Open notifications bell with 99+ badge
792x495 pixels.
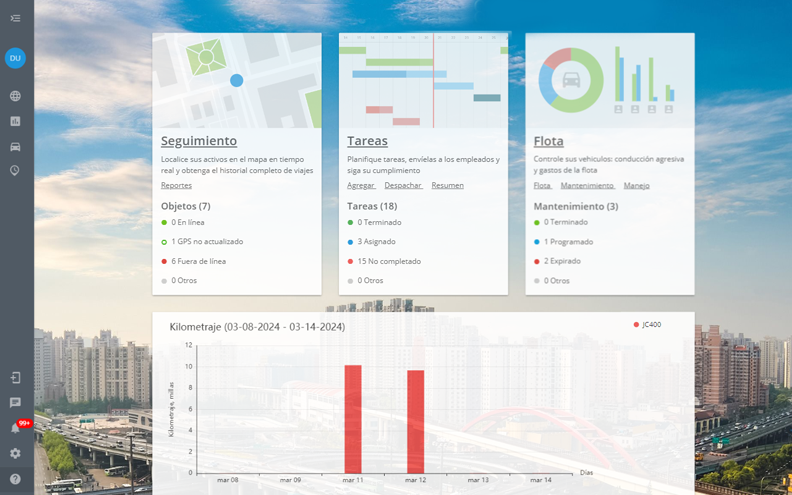pyautogui.click(x=17, y=428)
